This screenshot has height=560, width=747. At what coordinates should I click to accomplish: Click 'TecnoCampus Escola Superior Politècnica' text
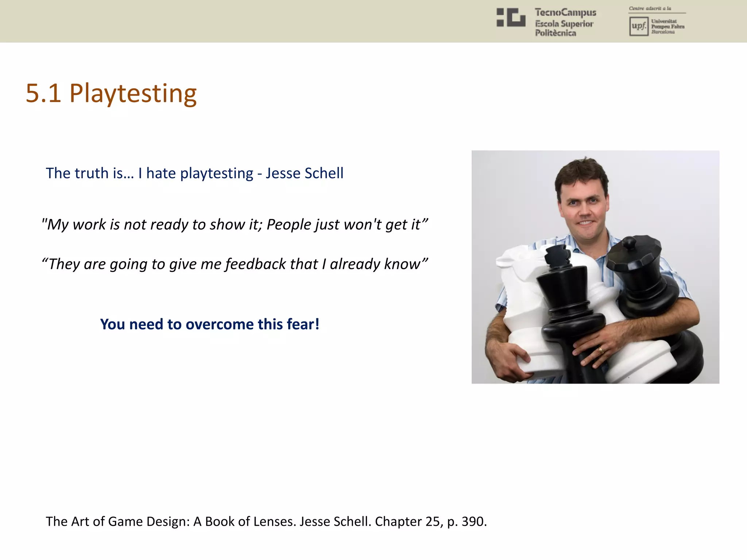click(x=565, y=23)
